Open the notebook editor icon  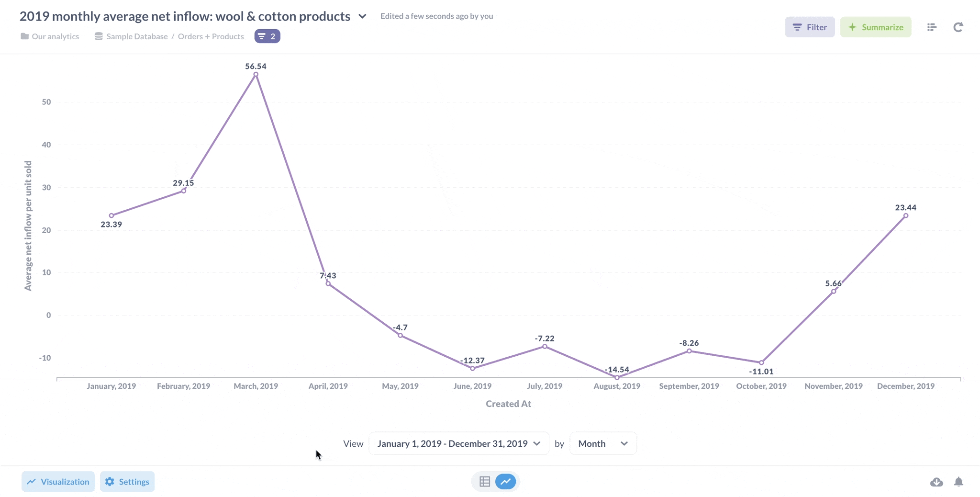pyautogui.click(x=931, y=27)
